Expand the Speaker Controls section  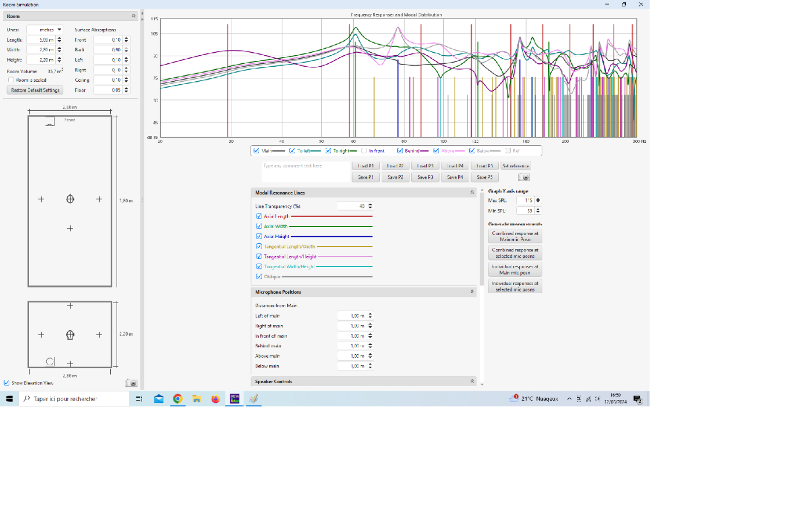pos(472,381)
